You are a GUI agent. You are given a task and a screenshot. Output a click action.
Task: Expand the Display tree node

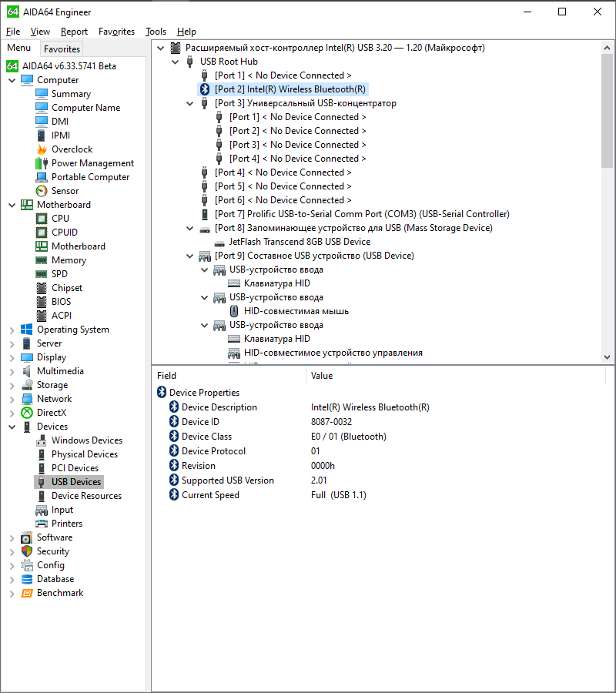click(12, 357)
